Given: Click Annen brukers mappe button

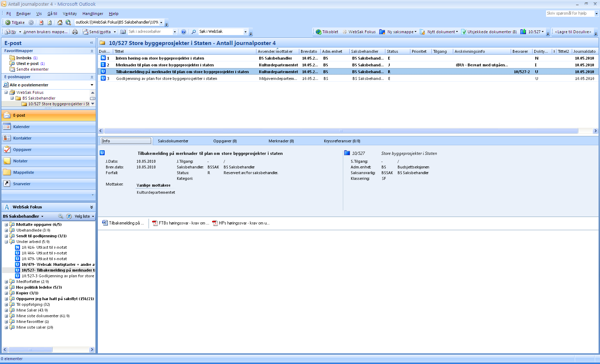Looking at the screenshot, I should 45,32.
